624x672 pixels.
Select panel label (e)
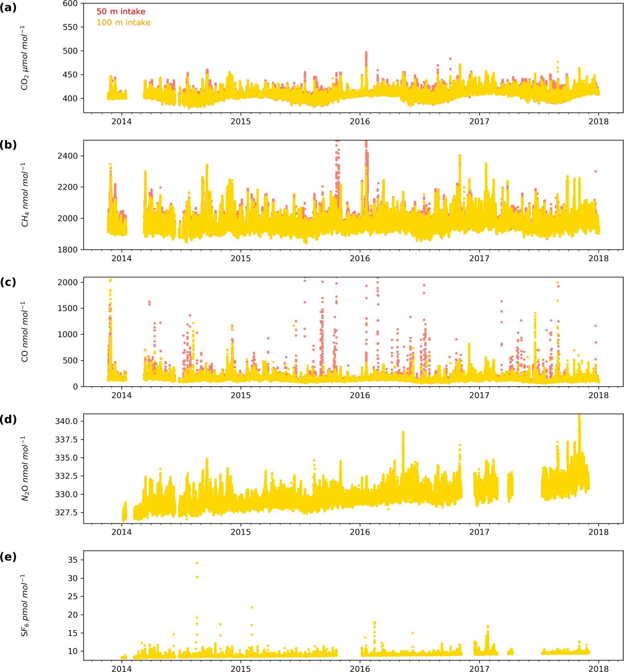8,557
